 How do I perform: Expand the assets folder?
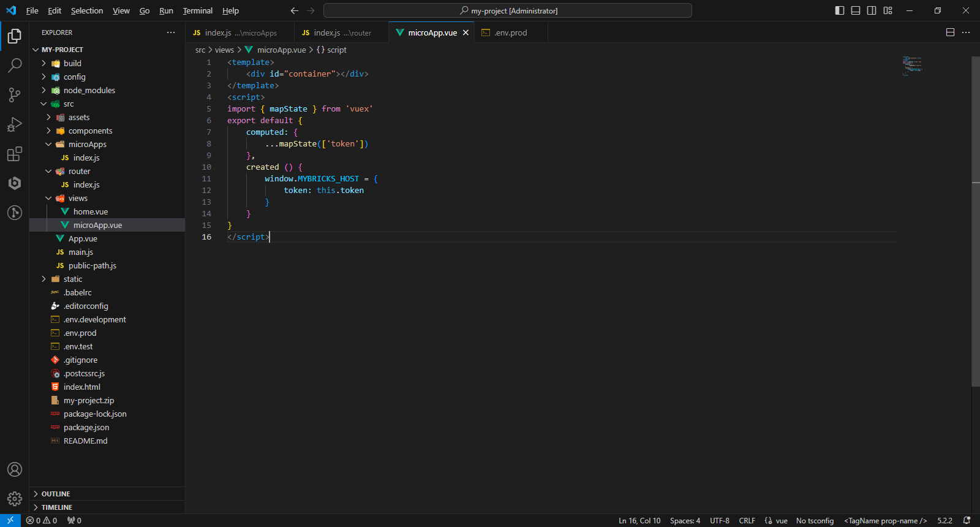point(107,117)
